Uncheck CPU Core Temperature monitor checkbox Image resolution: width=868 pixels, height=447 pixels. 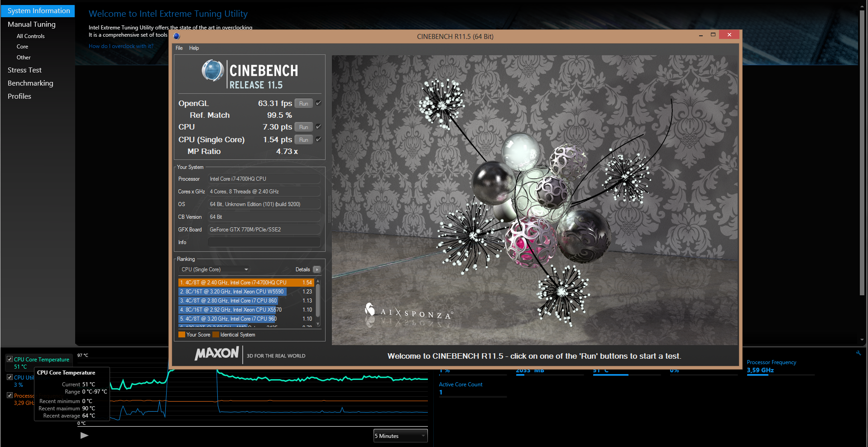pos(10,359)
